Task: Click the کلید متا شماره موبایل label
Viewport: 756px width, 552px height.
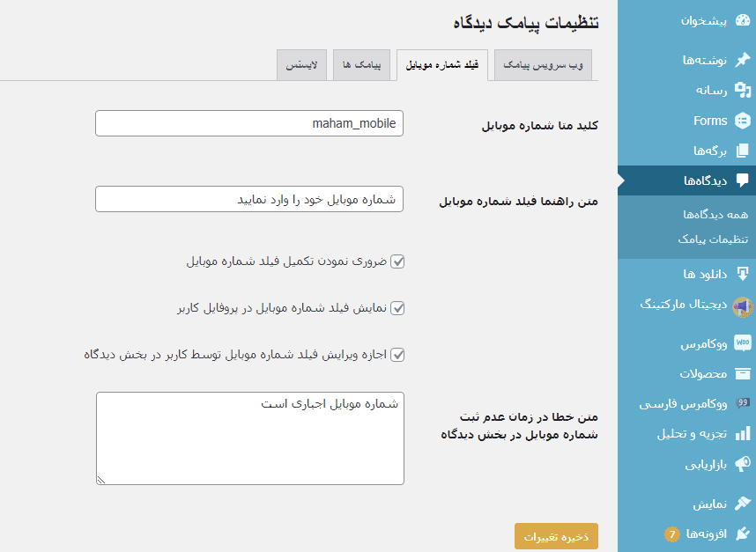Action: [x=539, y=126]
